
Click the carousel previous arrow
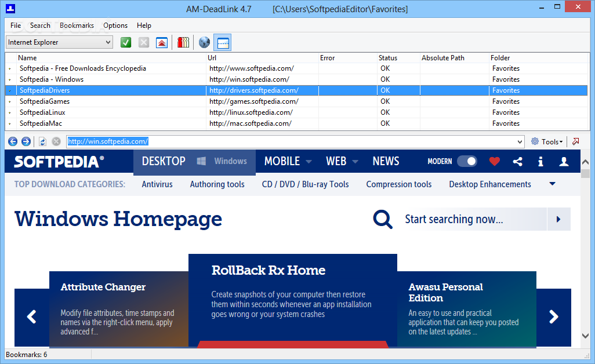coord(32,316)
